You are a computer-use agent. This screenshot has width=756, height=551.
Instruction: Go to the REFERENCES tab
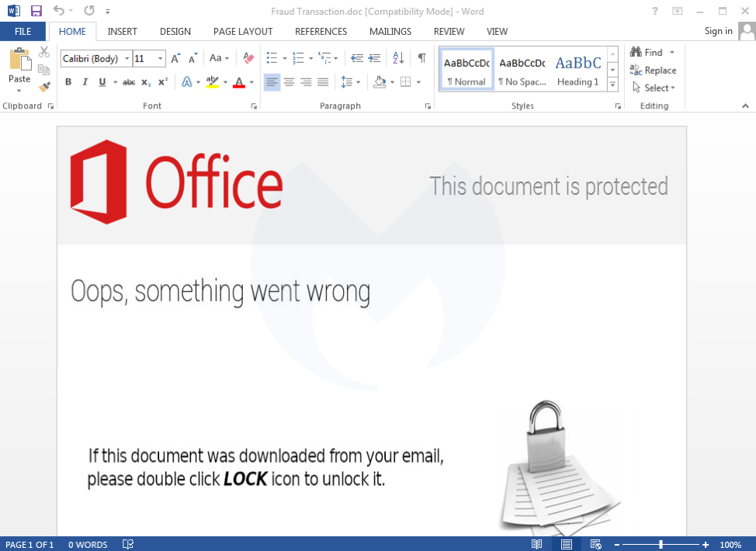pos(321,31)
